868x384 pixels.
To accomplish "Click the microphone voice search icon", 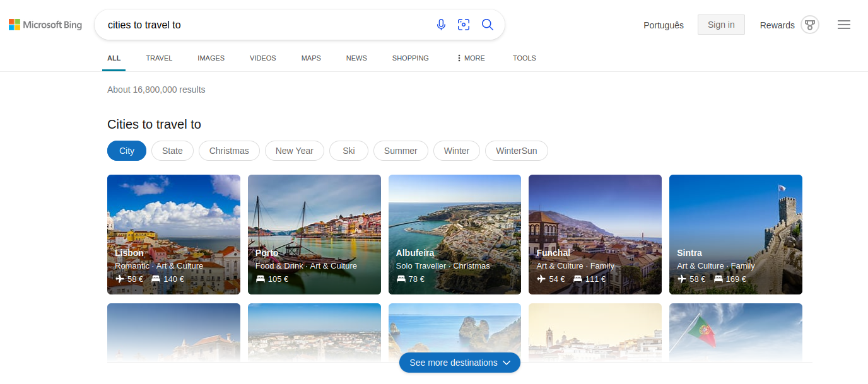I will pos(441,25).
